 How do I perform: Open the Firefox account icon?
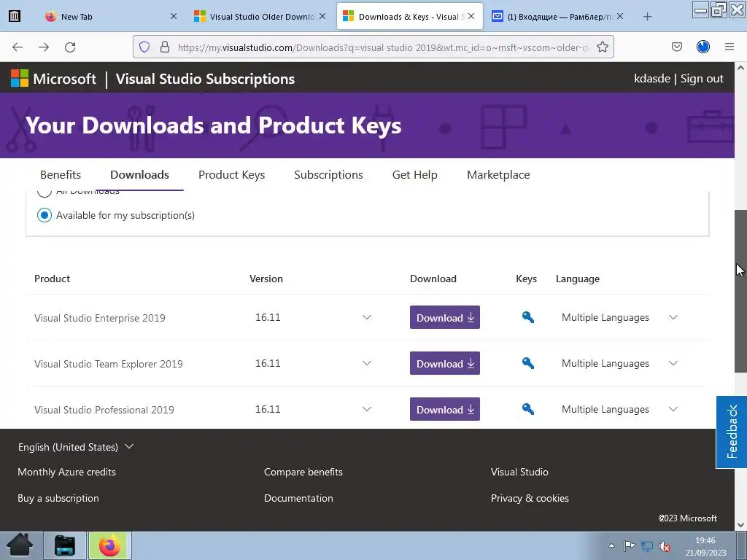703,47
